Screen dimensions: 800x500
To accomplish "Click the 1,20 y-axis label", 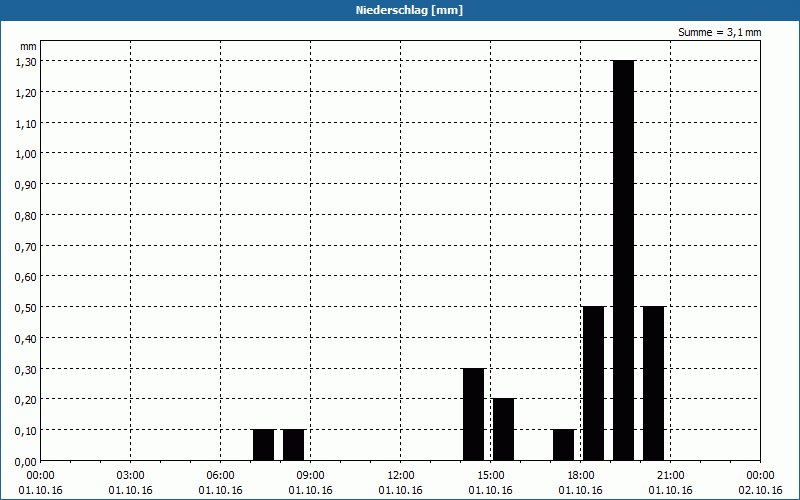I will click(26, 93).
